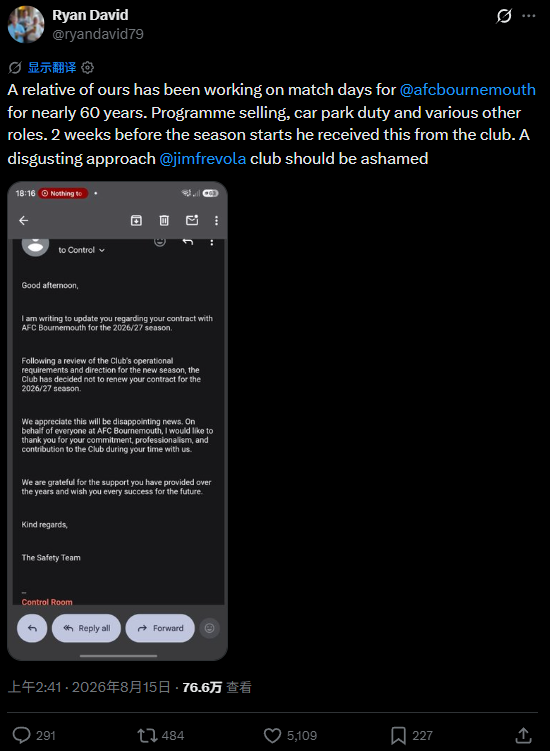Image resolution: width=550 pixels, height=751 pixels.
Task: Open the three-dot more options menu
Action: coord(528,16)
